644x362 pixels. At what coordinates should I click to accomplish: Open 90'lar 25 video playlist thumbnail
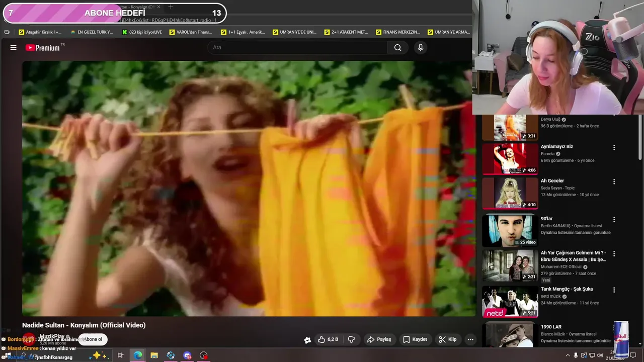click(510, 231)
